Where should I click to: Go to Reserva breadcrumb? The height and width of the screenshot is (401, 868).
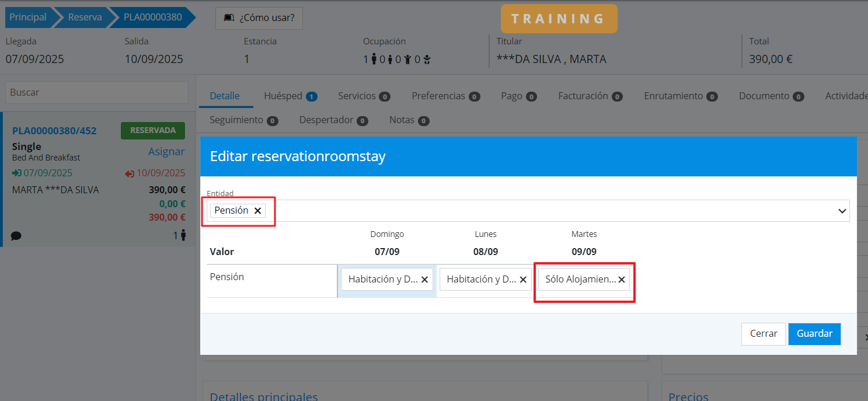click(x=85, y=18)
